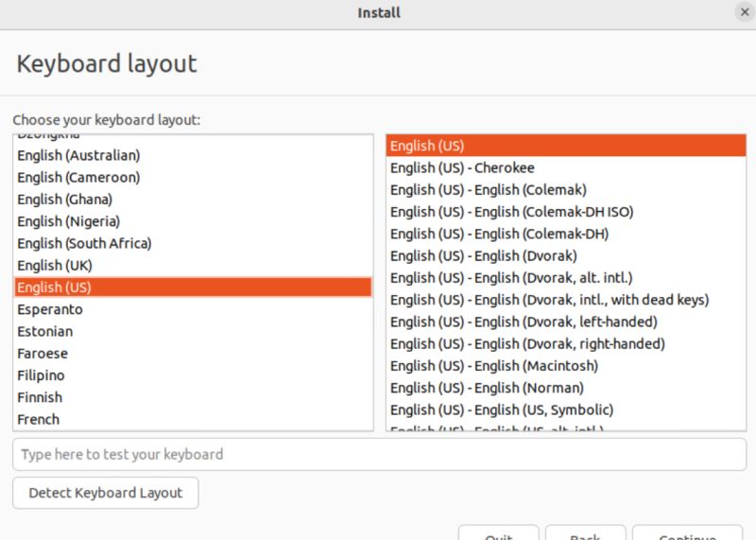756x540 pixels.
Task: Select English (US, Symbolic) variant
Action: (x=566, y=409)
